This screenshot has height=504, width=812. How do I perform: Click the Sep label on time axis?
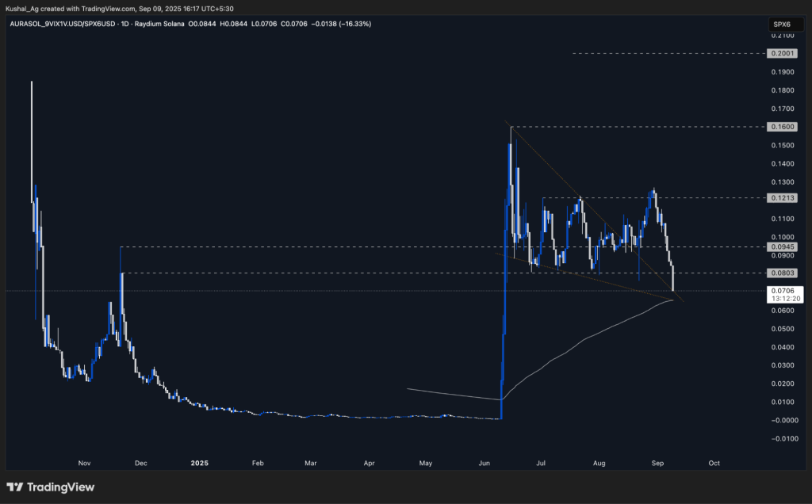click(x=657, y=463)
